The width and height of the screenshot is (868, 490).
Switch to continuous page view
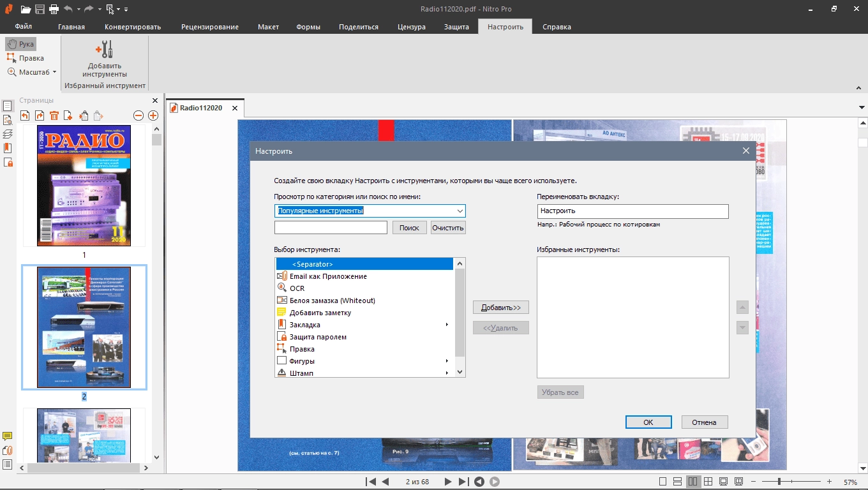[x=678, y=482]
